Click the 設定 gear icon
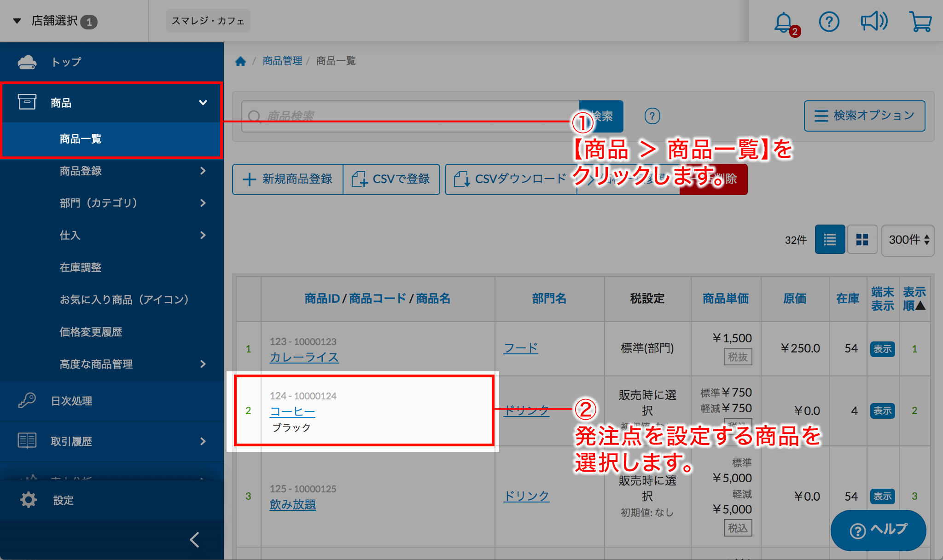Viewport: 943px width, 560px height. 29,500
